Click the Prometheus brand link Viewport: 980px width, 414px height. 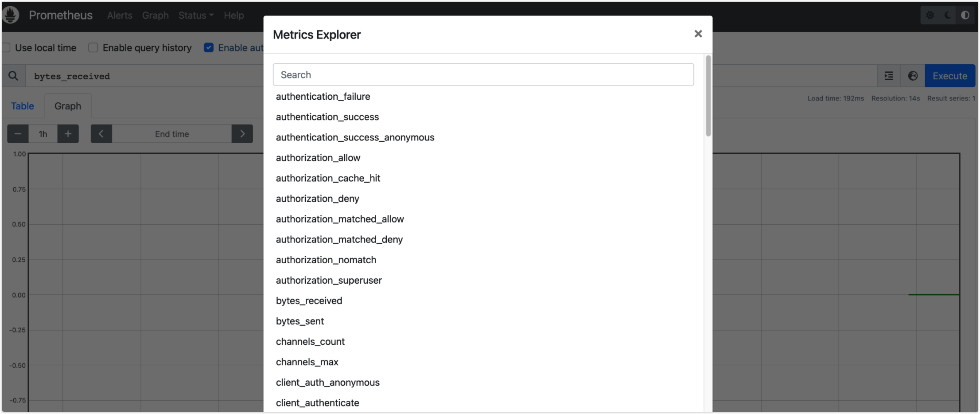click(x=61, y=15)
